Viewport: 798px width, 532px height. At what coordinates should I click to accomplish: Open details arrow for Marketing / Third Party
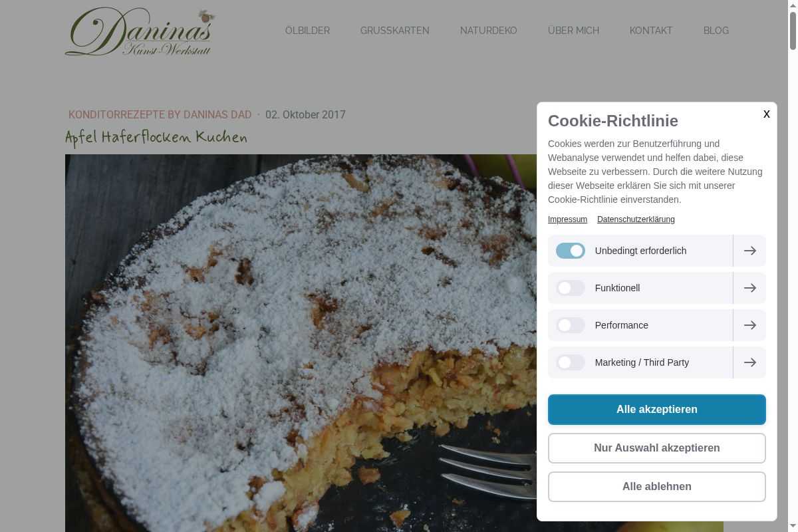(749, 362)
